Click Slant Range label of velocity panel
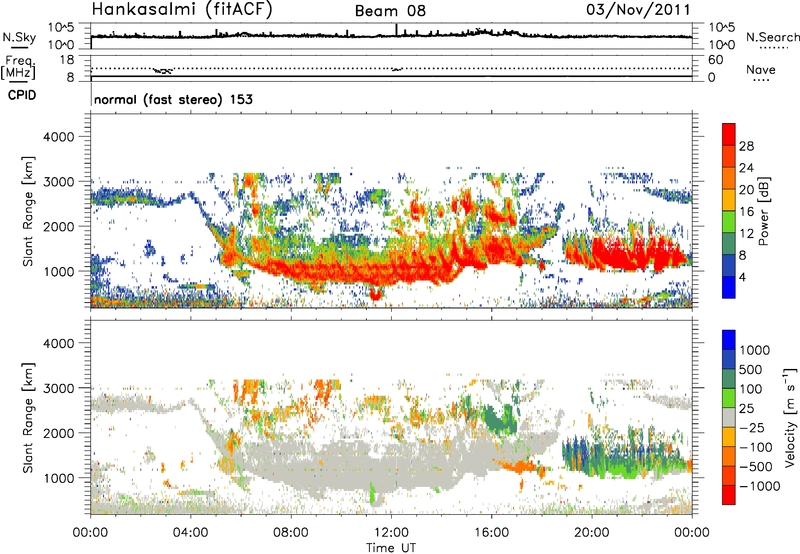 point(28,417)
